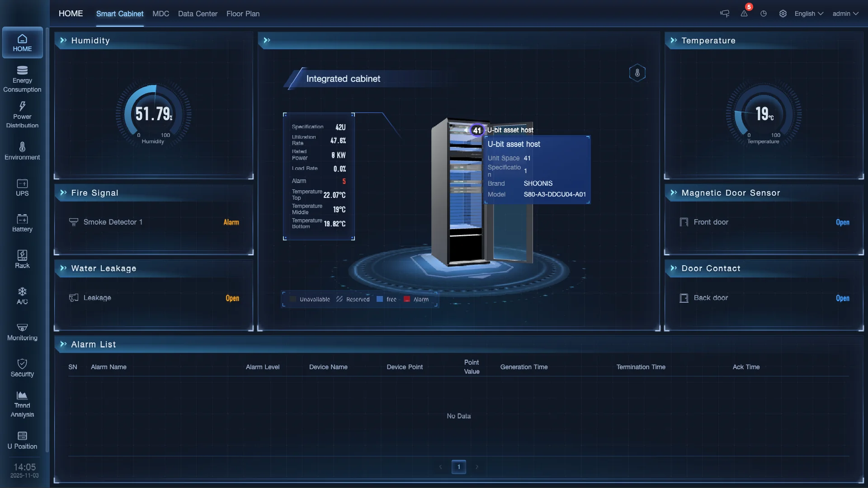Open the A/C cooling panel
This screenshot has width=868, height=488.
coord(22,295)
